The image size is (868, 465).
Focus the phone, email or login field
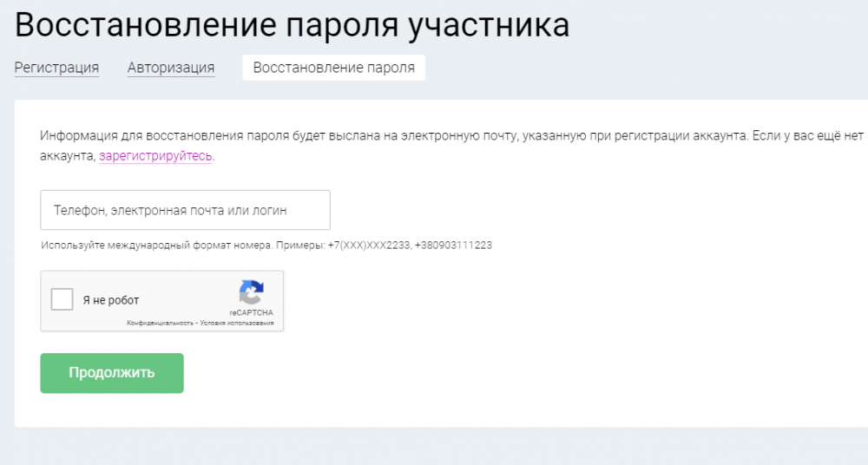point(185,210)
